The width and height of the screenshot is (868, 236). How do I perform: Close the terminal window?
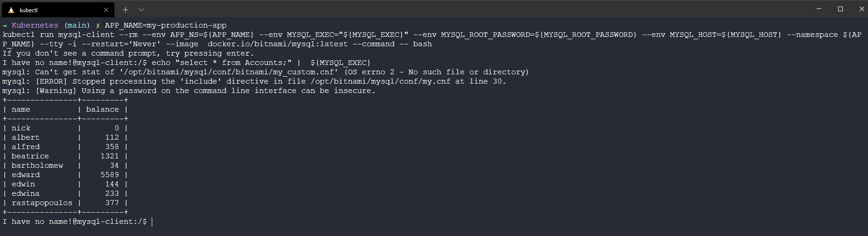coord(861,9)
